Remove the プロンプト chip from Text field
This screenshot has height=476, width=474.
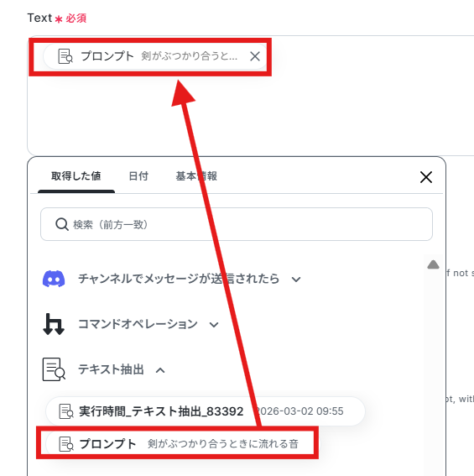click(255, 56)
